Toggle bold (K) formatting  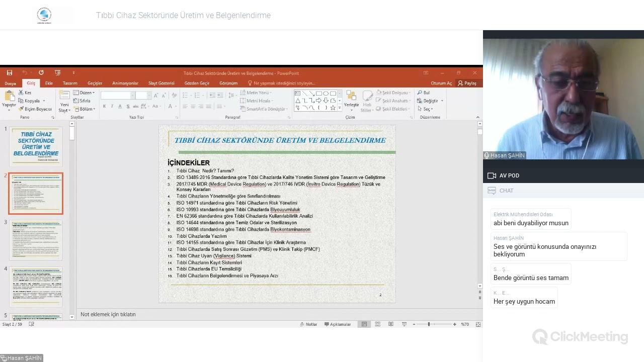pos(104,106)
